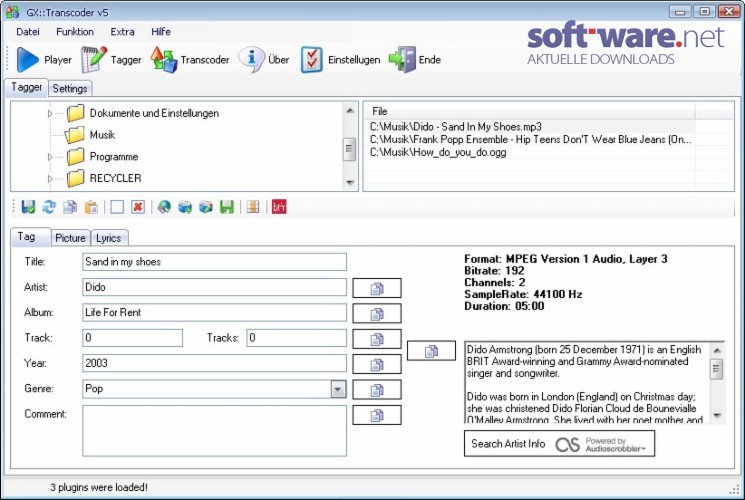
Task: Select the Musik folder in tree
Action: point(90,135)
